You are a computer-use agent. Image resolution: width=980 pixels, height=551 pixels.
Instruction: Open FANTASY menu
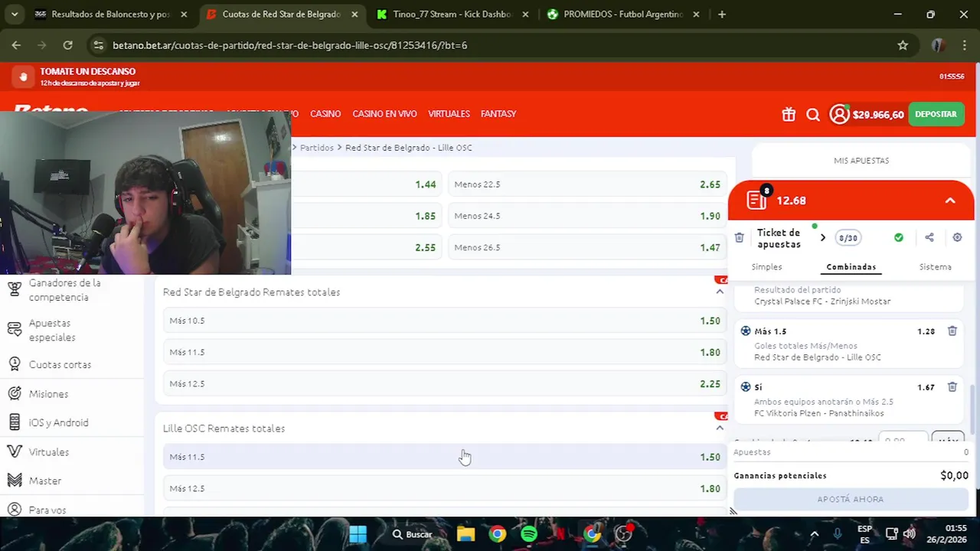click(x=498, y=114)
